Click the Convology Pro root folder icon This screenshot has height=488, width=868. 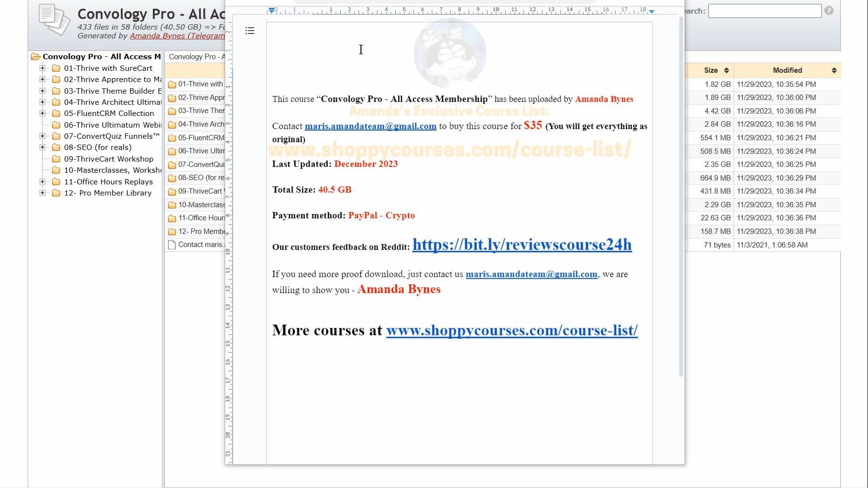point(35,57)
